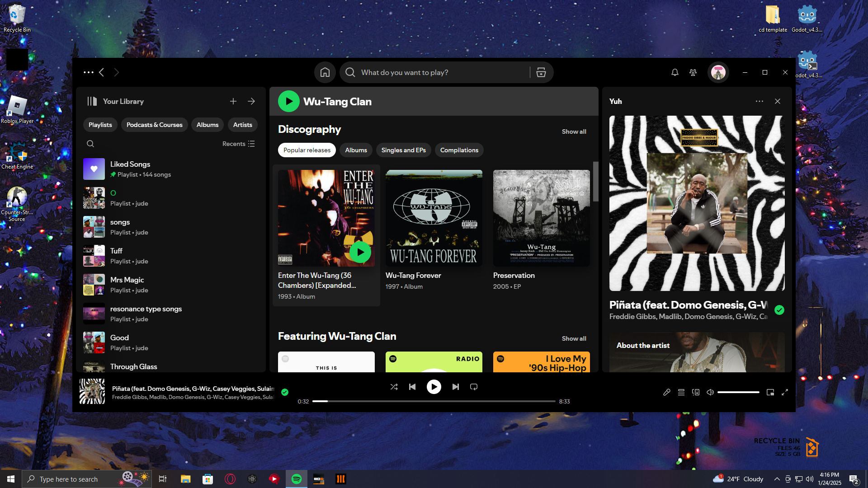Click the song progress bar
This screenshot has width=868, height=488.
pyautogui.click(x=433, y=401)
